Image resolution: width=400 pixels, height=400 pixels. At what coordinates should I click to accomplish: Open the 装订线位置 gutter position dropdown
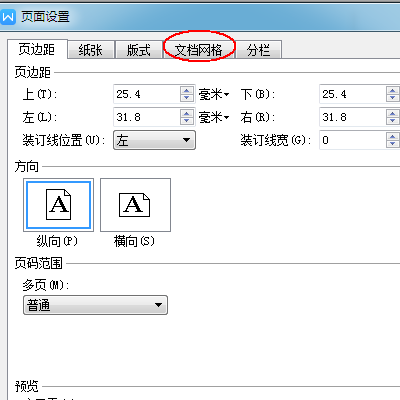(154, 140)
